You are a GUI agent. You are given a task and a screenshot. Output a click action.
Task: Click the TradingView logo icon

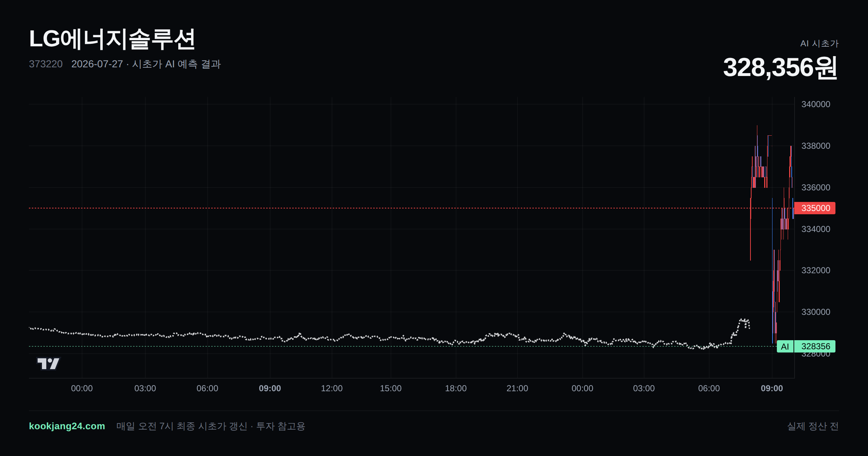(x=48, y=363)
